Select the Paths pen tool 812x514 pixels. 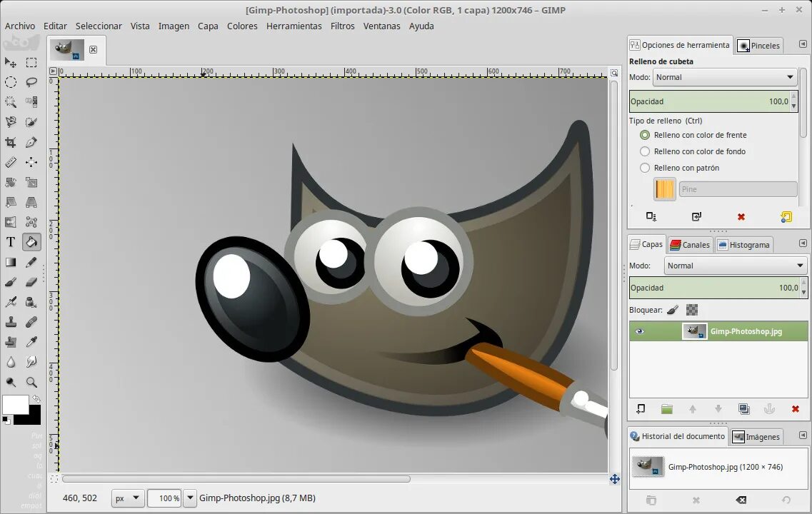point(31,142)
